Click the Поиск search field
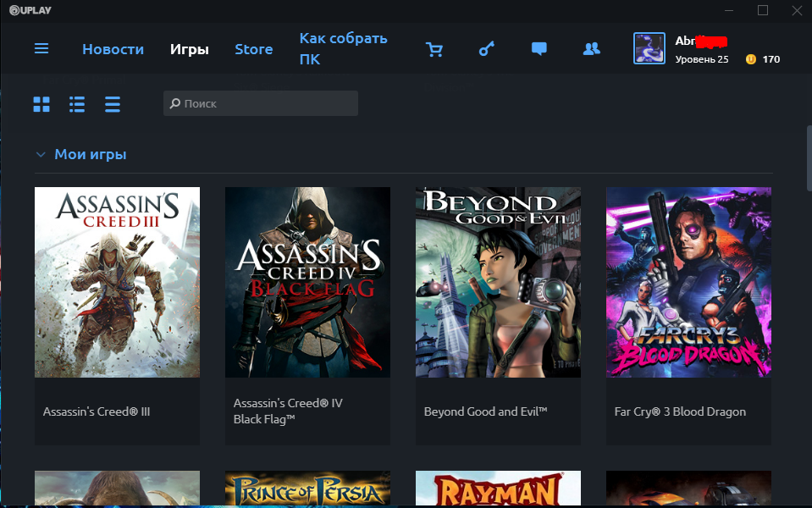812x508 pixels. point(261,103)
